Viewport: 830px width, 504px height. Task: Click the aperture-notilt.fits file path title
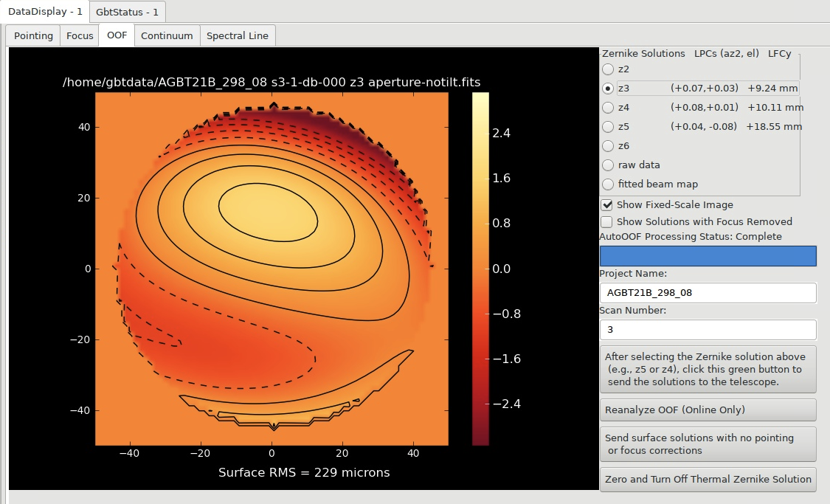pyautogui.click(x=272, y=83)
